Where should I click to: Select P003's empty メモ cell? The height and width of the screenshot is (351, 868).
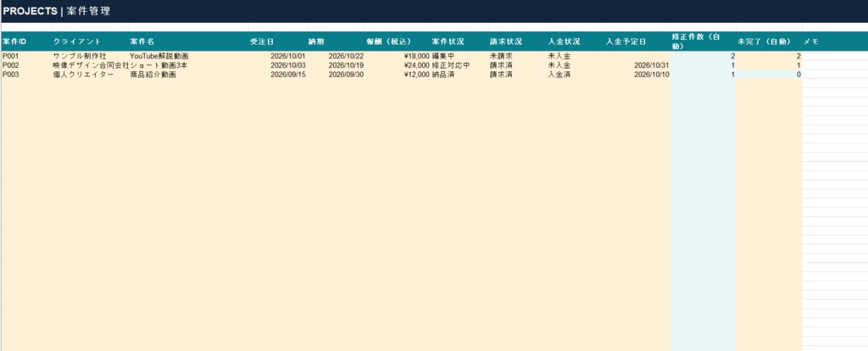pos(835,75)
